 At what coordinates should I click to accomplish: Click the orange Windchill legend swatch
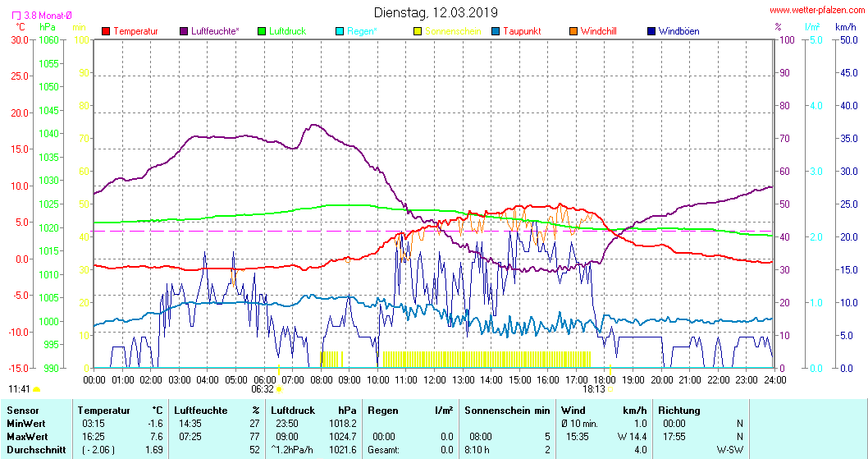coord(573,31)
